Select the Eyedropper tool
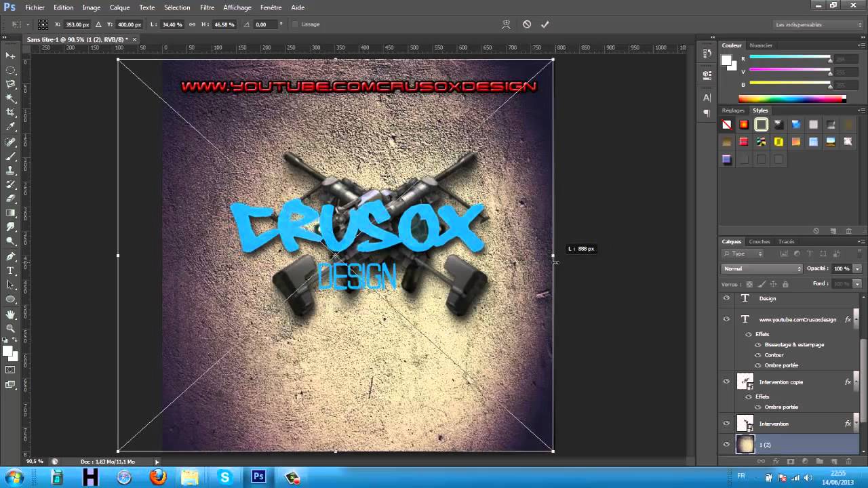The height and width of the screenshot is (488, 868). coord(10,127)
